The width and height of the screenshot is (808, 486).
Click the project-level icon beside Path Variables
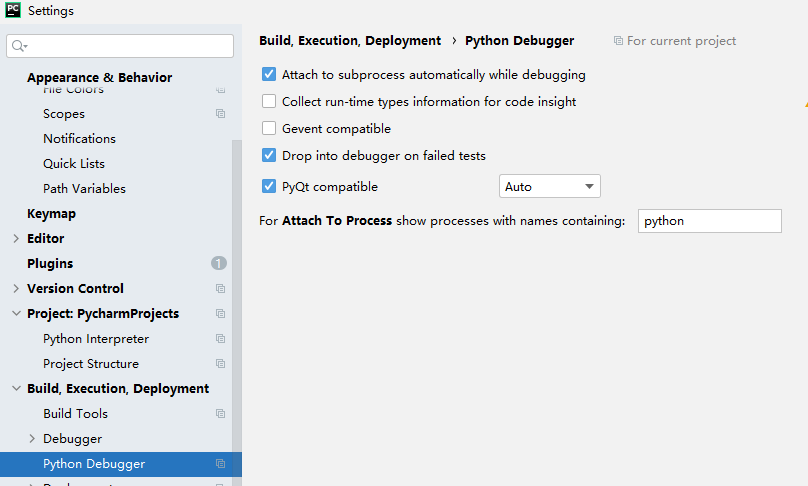pyautogui.click(x=220, y=189)
